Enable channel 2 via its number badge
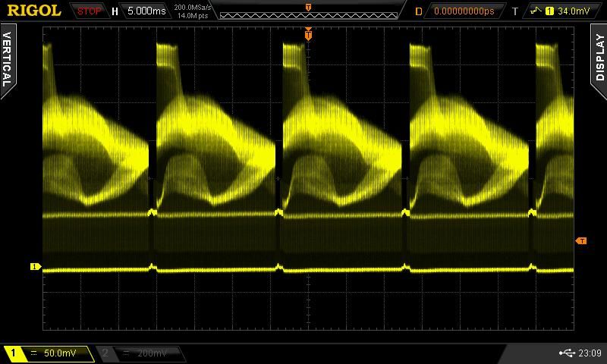This screenshot has width=607, height=364. (x=105, y=353)
